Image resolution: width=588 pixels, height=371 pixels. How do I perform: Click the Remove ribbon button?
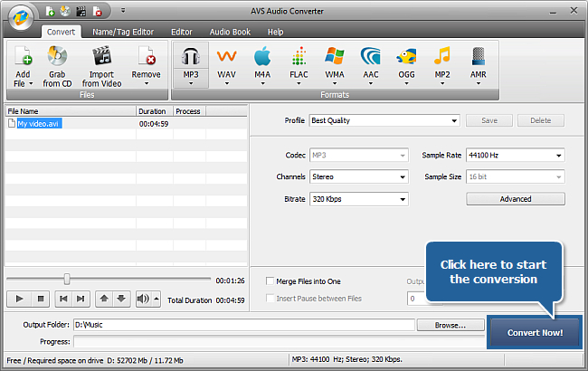pyautogui.click(x=146, y=66)
